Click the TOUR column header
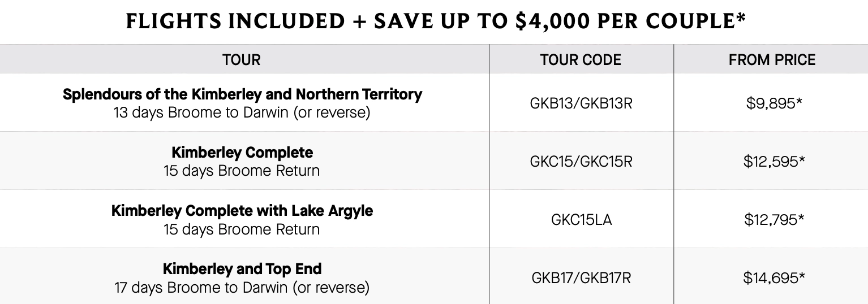868x304 pixels. tap(242, 60)
